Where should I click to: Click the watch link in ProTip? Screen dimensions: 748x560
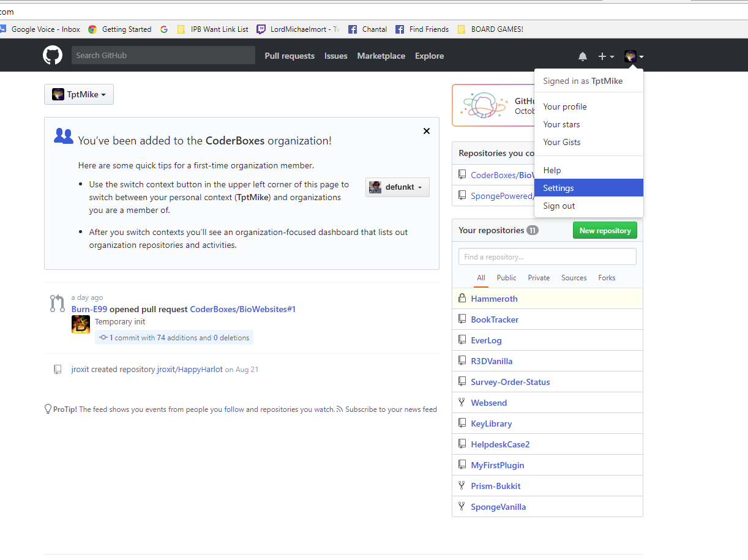324,409
